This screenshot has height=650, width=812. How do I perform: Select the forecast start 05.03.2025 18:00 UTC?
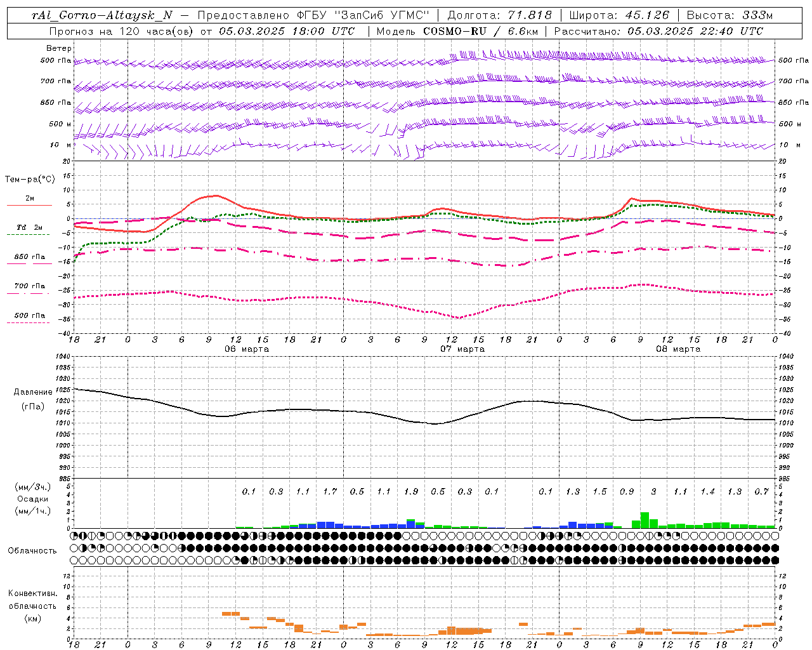287,30
